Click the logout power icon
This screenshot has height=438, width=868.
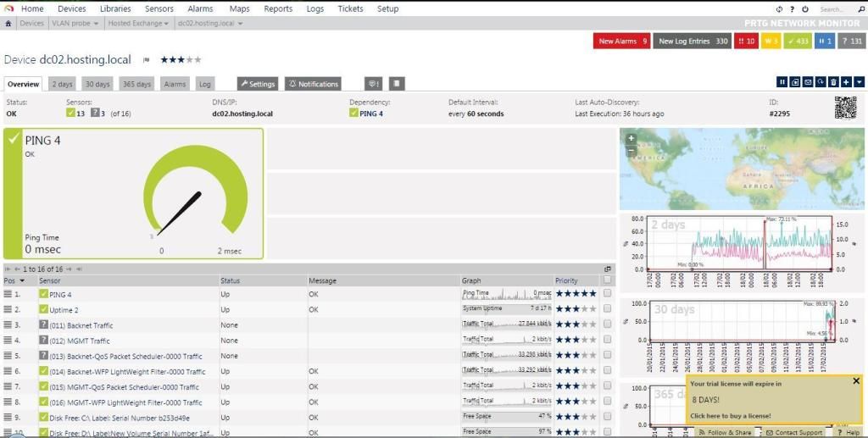(805, 9)
